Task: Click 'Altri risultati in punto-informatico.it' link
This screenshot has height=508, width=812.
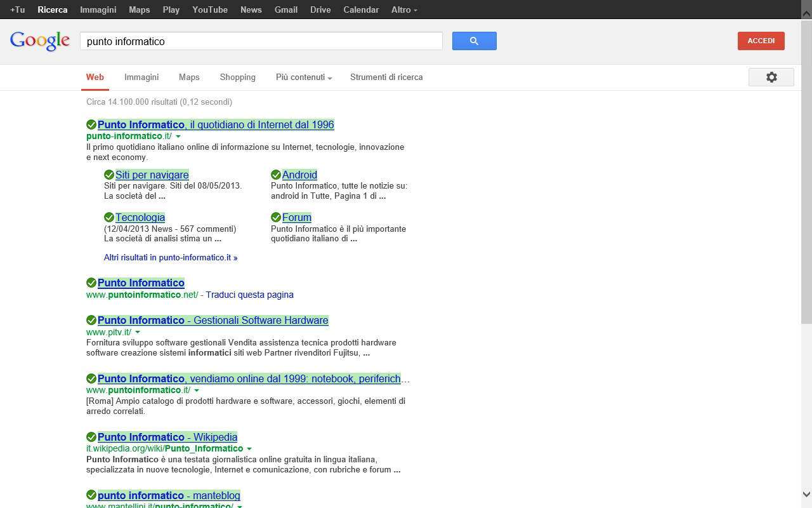Action: tap(171, 257)
